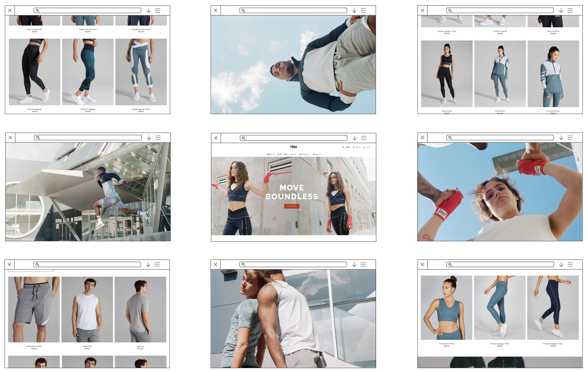Click download arrow in Go-Getter Set window
The height and width of the screenshot is (372, 588).
click(x=561, y=11)
